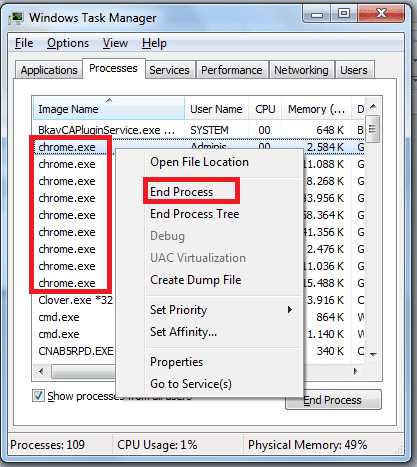This screenshot has height=467, width=417.
Task: Sort by Image Name column header
Action: point(109,109)
